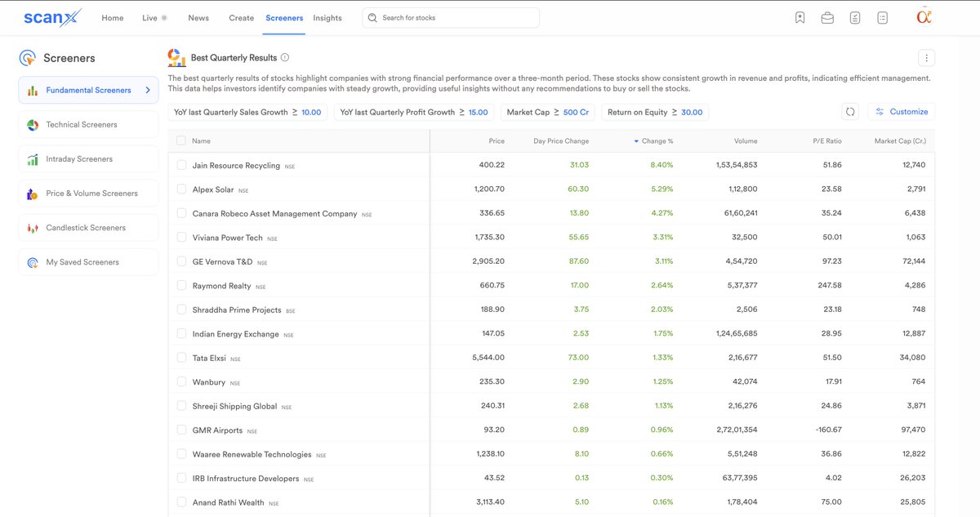The image size is (980, 517).
Task: Check the Viviana Power Tech checkbox
Action: (181, 238)
